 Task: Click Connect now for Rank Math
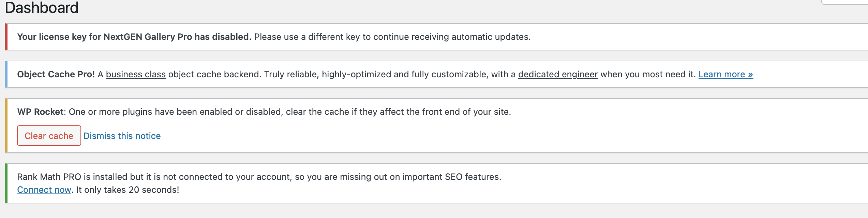[44, 190]
